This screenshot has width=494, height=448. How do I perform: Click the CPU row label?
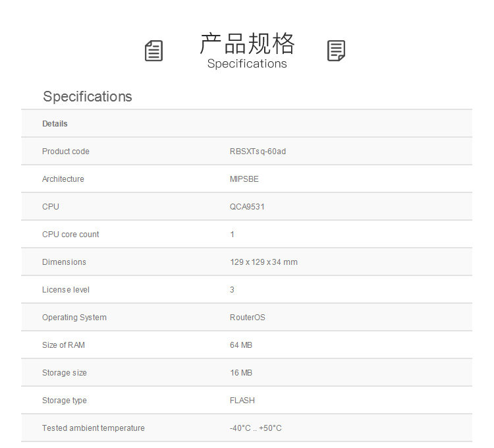51,207
